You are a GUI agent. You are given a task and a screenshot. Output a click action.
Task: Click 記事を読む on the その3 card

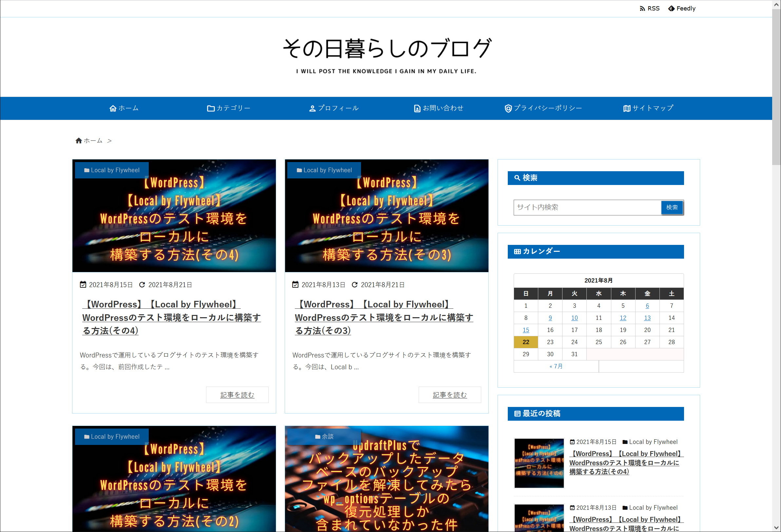[450, 394]
